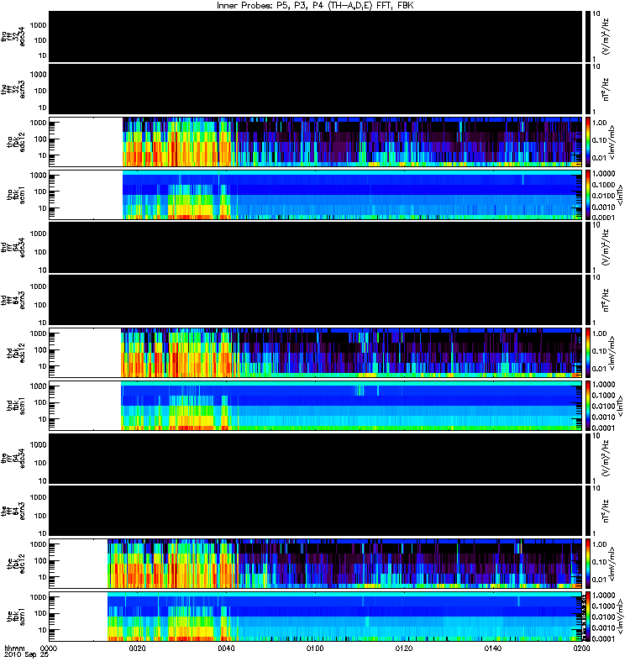
Task: Click the color bar of thd fbk scm1
Action: tap(587, 406)
